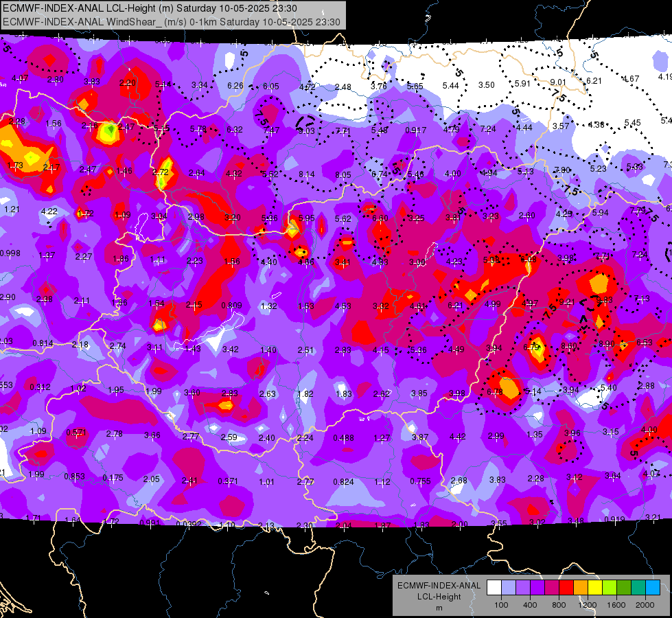Select the dark green legend color swatch
The height and width of the screenshot is (618, 672).
(x=624, y=588)
